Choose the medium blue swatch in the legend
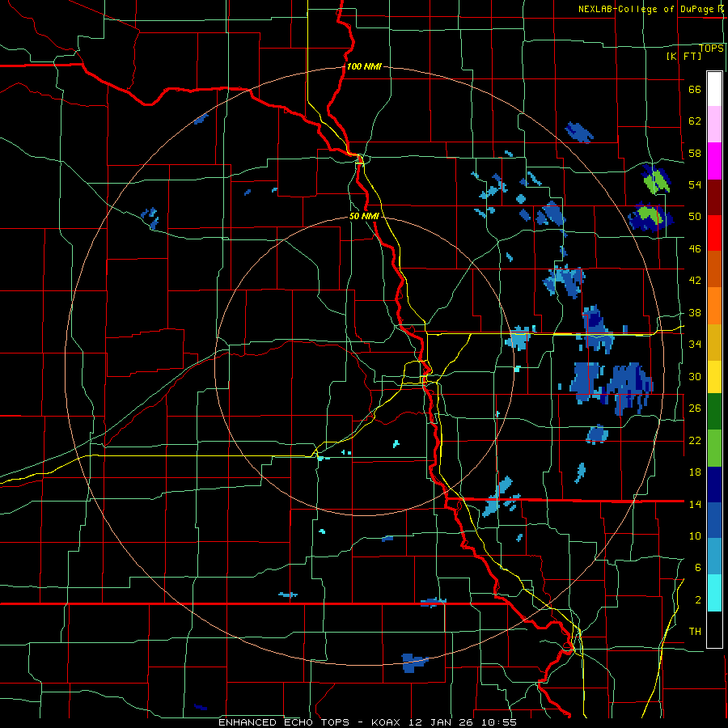The width and height of the screenshot is (728, 728). coord(714,520)
